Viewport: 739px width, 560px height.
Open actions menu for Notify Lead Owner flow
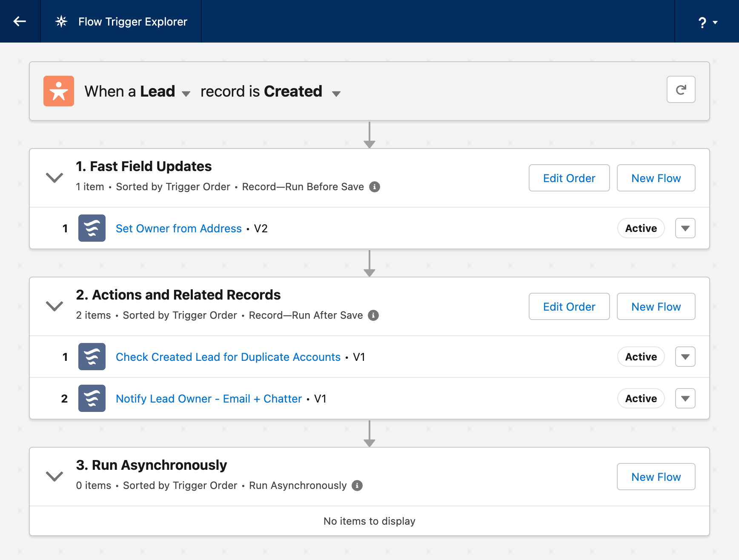[x=685, y=398]
